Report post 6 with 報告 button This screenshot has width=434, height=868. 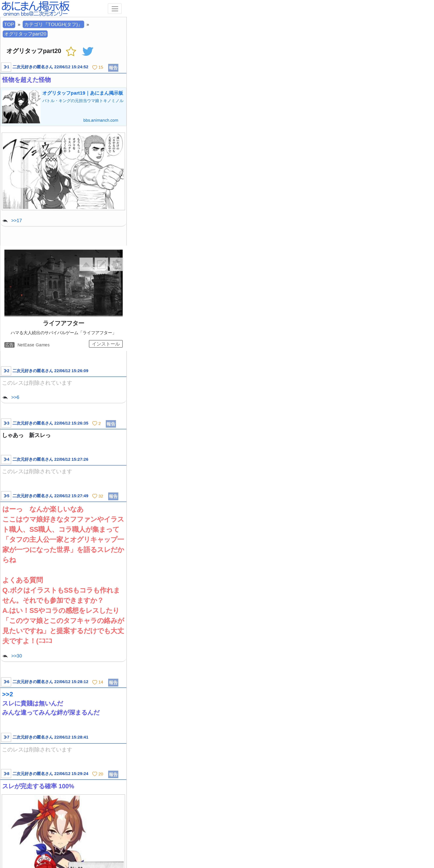click(x=113, y=683)
